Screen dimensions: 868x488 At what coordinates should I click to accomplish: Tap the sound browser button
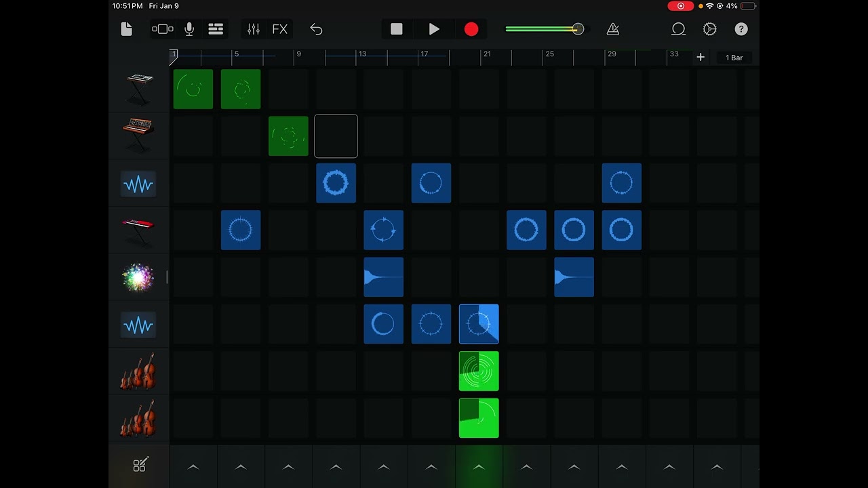[163, 29]
